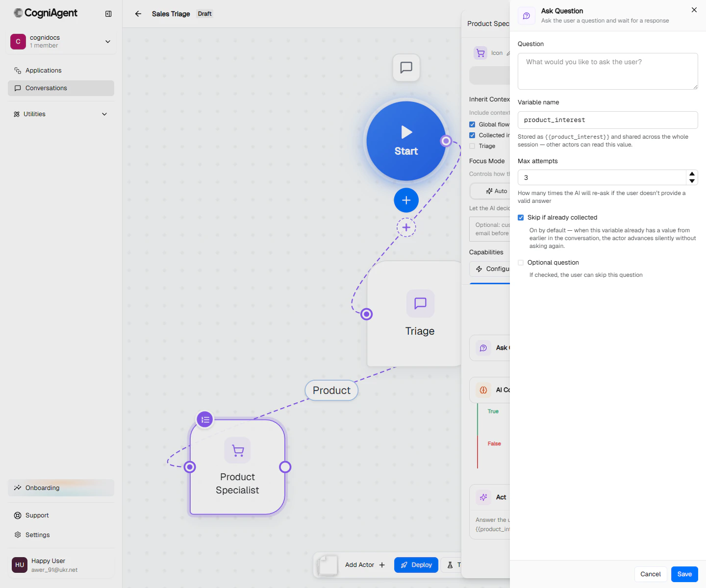The height and width of the screenshot is (588, 706).
Task: Select the Auto focus mode button
Action: point(490,191)
